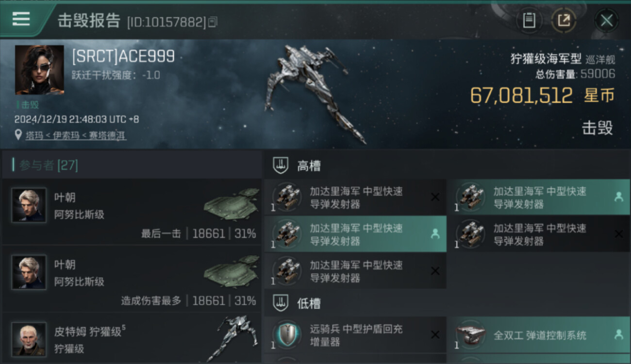Copy the kill report ID
The height and width of the screenshot is (364, 631).
[x=213, y=22]
